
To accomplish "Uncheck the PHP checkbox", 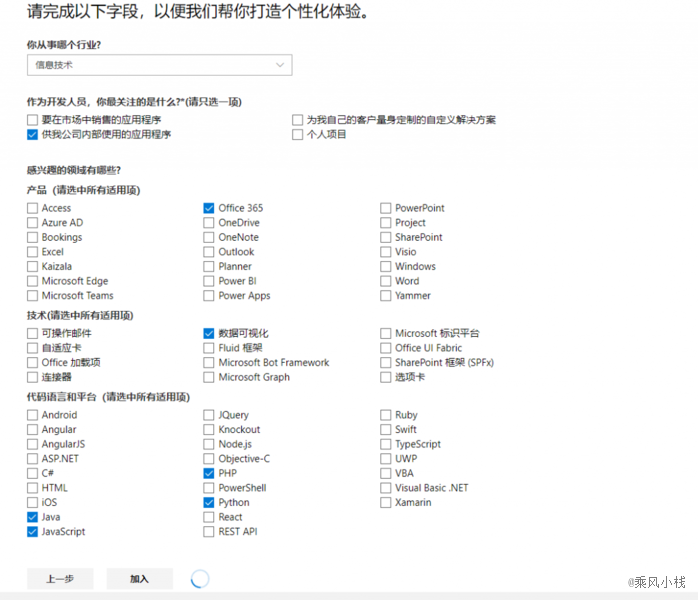I will [208, 473].
